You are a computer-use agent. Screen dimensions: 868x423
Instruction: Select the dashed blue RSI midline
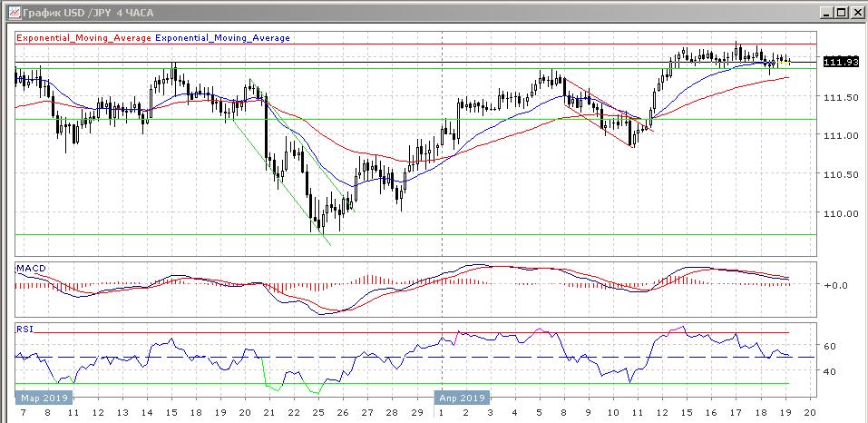coord(415,357)
